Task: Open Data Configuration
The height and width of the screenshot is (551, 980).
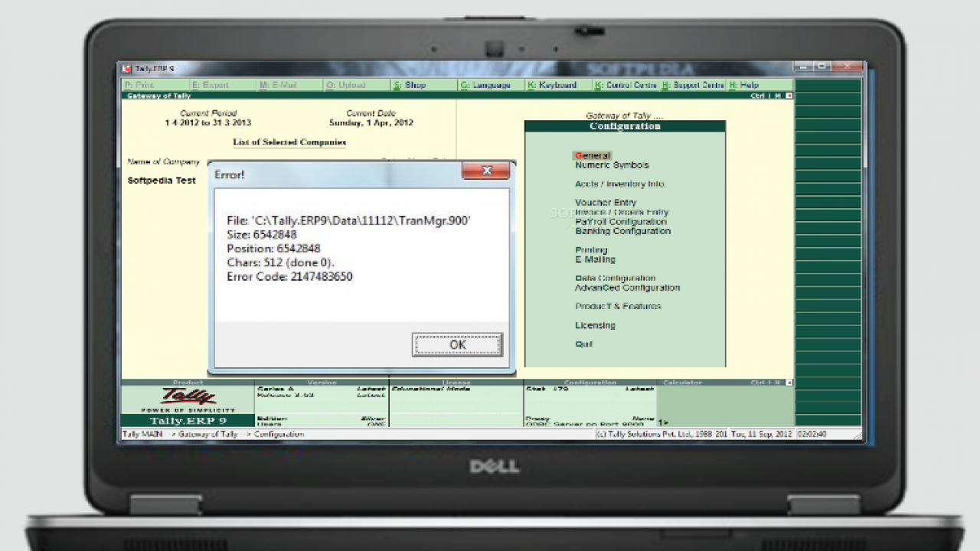Action: 615,278
